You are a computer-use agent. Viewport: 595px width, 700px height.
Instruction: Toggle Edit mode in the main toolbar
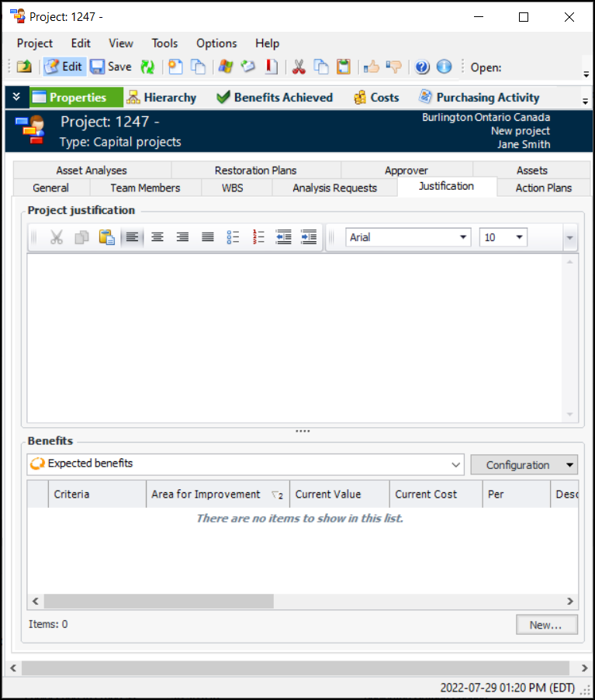click(x=64, y=67)
